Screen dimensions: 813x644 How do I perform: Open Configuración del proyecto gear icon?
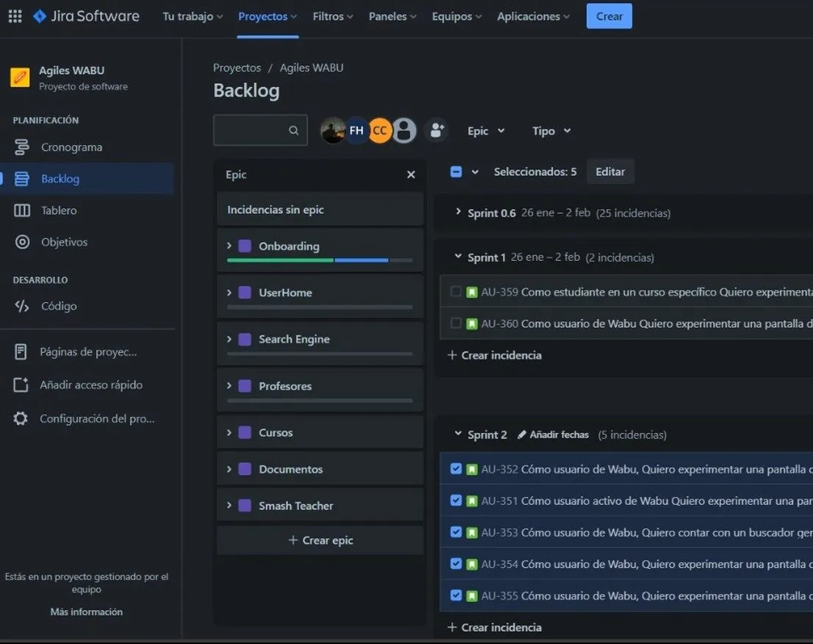(21, 418)
